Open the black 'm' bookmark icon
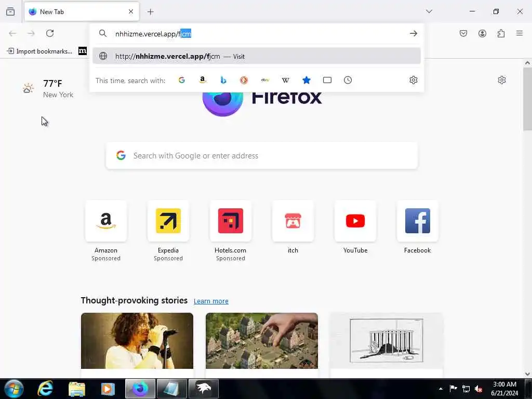This screenshot has height=399, width=532. [x=83, y=51]
